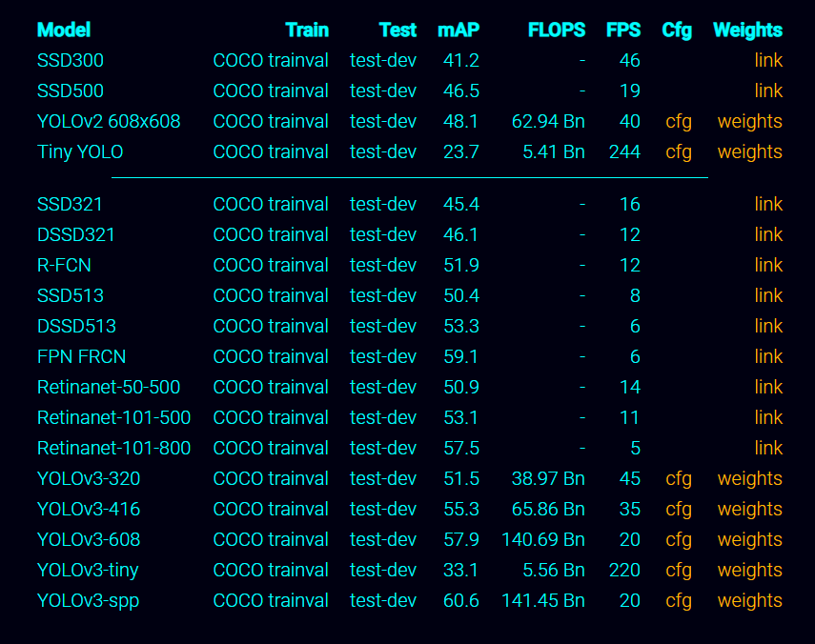Click the 220 FPS value
The height and width of the screenshot is (644, 815).
point(624,571)
